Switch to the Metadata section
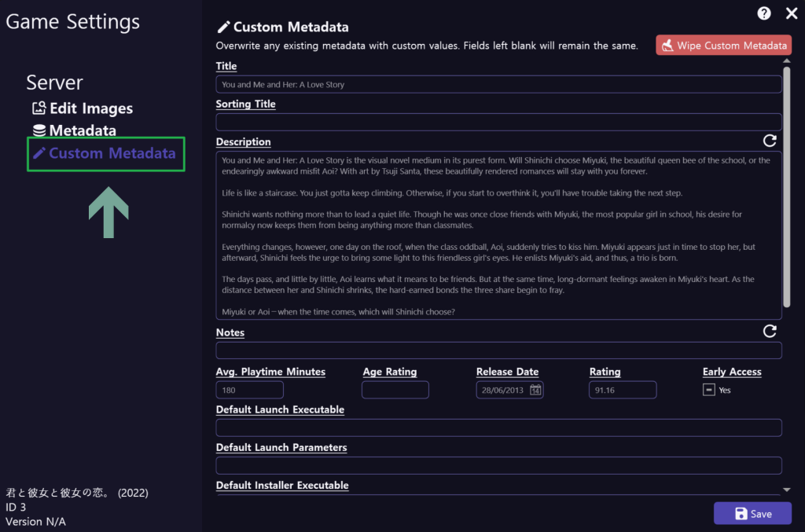This screenshot has height=532, width=805. pyautogui.click(x=83, y=131)
